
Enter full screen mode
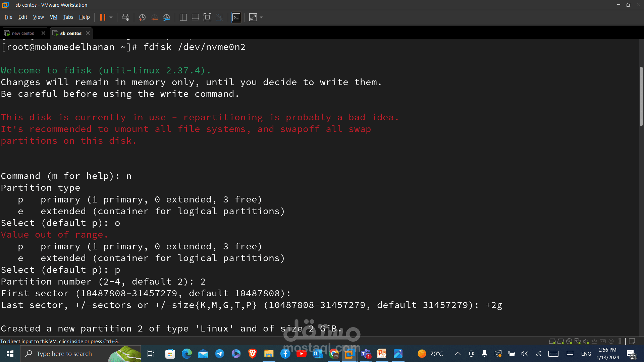point(208,17)
